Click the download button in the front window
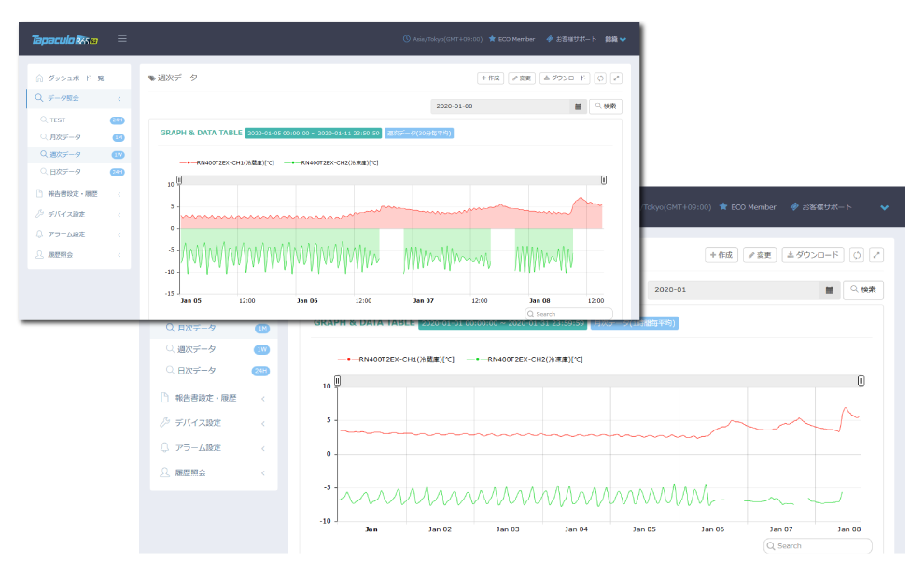 coord(565,78)
